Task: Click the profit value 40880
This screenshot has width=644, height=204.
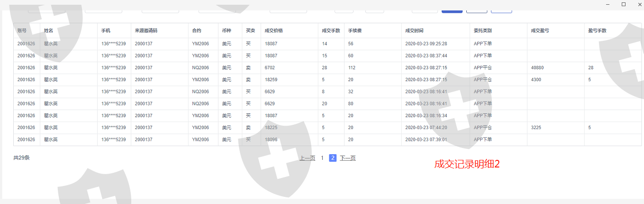Action: (538, 68)
